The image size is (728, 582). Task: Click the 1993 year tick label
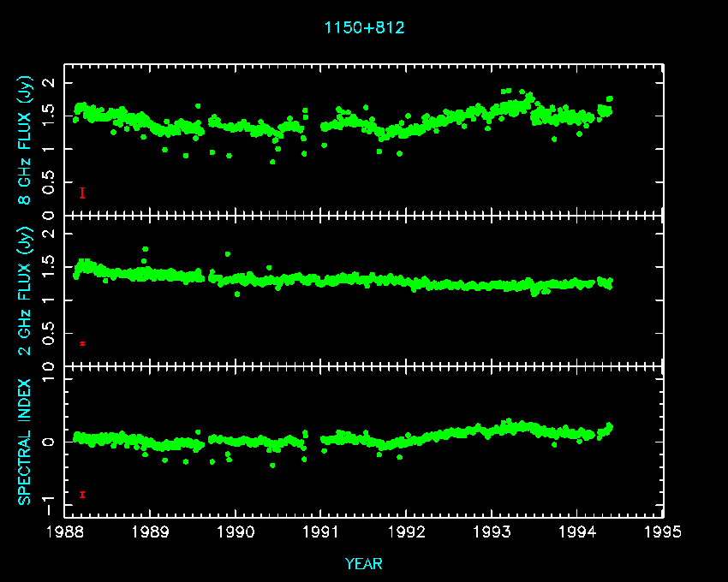(492, 532)
